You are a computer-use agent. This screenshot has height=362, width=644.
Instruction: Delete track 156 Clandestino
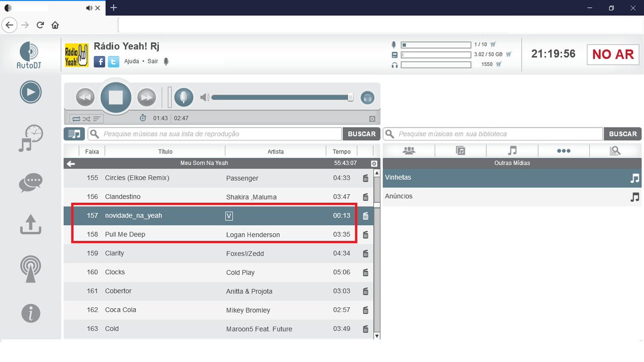click(365, 197)
